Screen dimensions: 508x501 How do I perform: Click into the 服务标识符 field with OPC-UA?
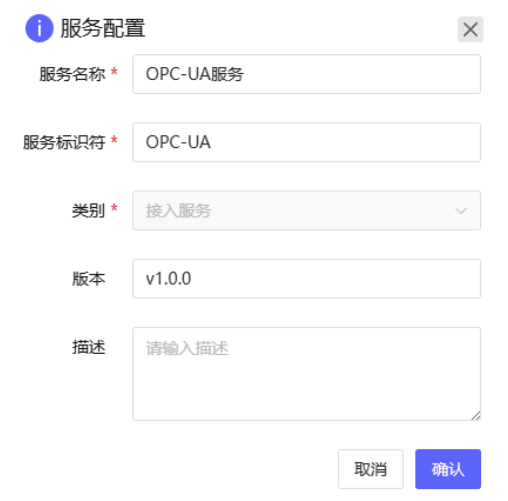pos(306,142)
